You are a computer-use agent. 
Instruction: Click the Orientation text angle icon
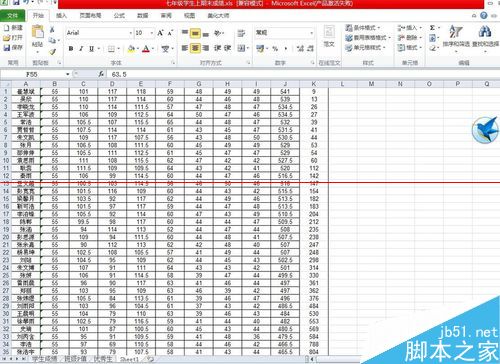click(x=217, y=33)
